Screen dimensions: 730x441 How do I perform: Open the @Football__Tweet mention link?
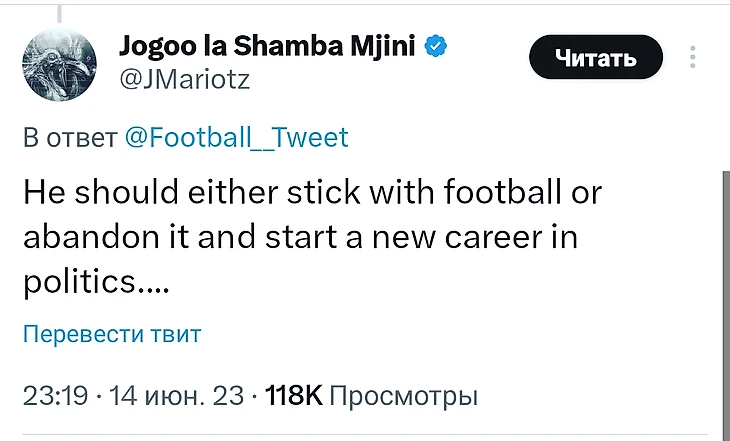(237, 137)
